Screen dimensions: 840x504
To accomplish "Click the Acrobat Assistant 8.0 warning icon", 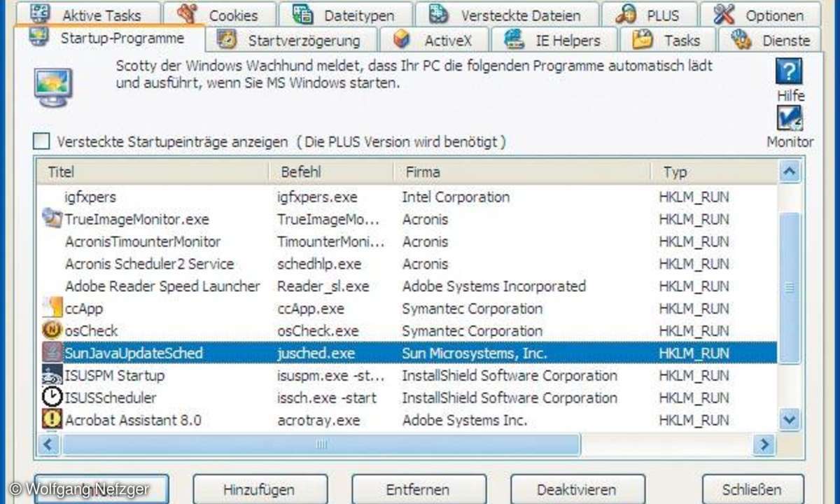I will pos(52,420).
